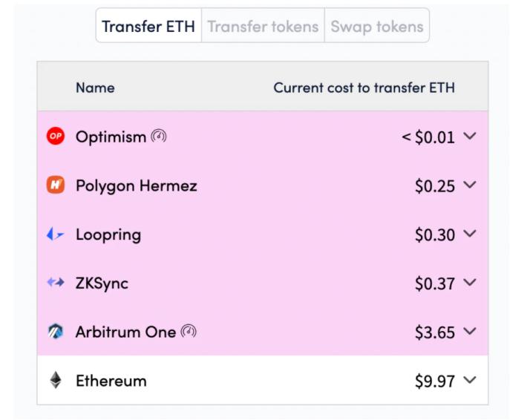The height and width of the screenshot is (420, 510).
Task: Click the ZKSync arrows logo icon
Action: tap(56, 283)
